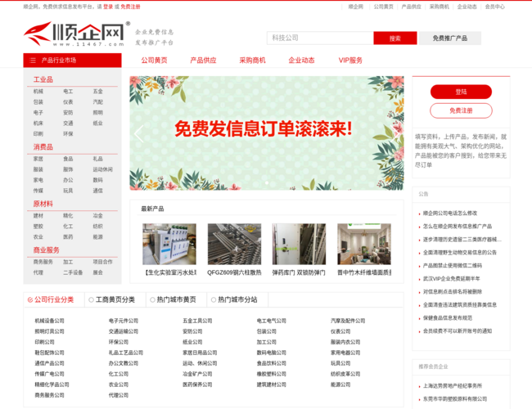Open 企业动态 in main navigation
The width and height of the screenshot is (532, 409).
point(301,61)
